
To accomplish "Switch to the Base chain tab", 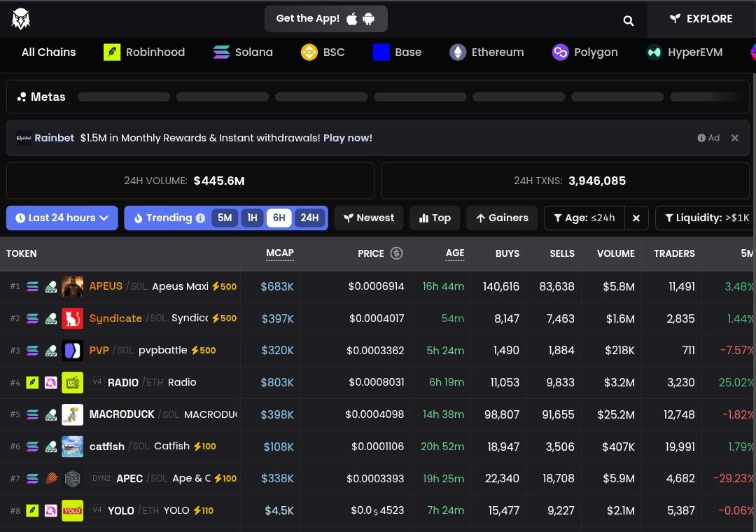I will pos(398,52).
